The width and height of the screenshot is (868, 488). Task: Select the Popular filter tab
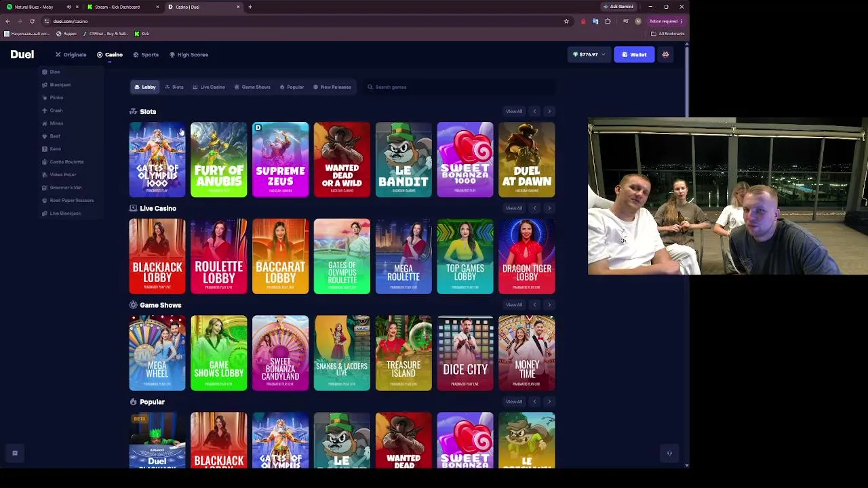(292, 87)
